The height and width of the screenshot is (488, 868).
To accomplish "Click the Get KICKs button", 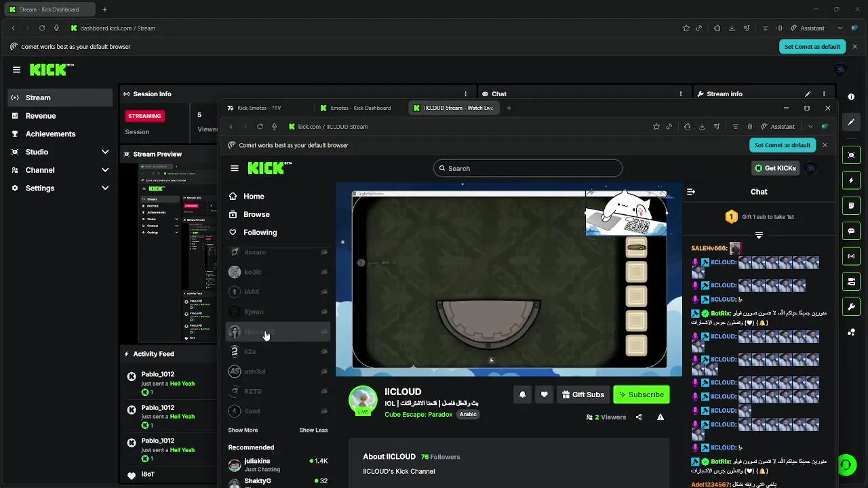I will (776, 168).
